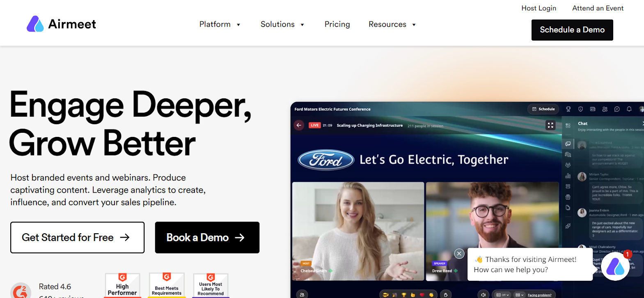Toggle the raise hand button
Viewport: 644px width, 298px height.
coord(446,295)
